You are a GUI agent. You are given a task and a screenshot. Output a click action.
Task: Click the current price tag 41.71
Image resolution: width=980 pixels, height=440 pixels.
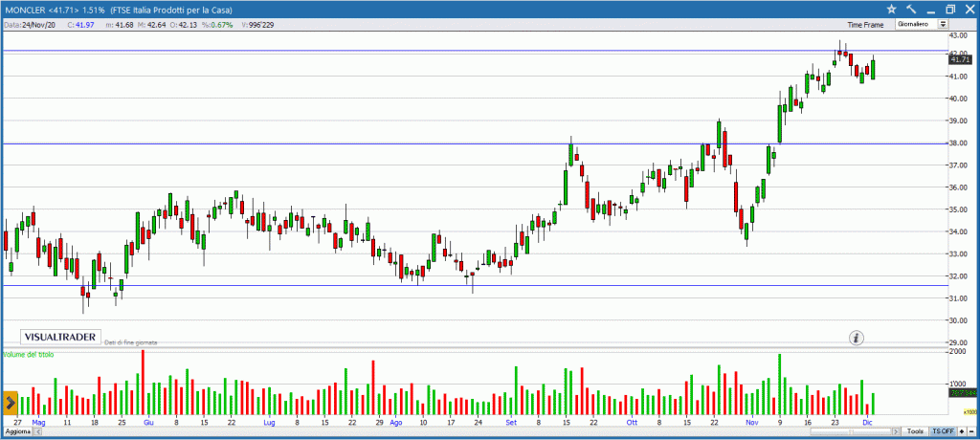961,59
